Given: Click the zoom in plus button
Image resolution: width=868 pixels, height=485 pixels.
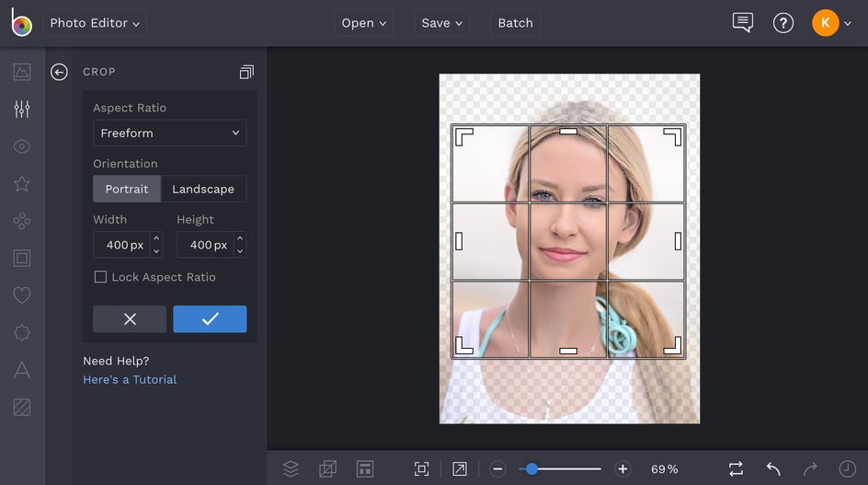Looking at the screenshot, I should pos(622,469).
